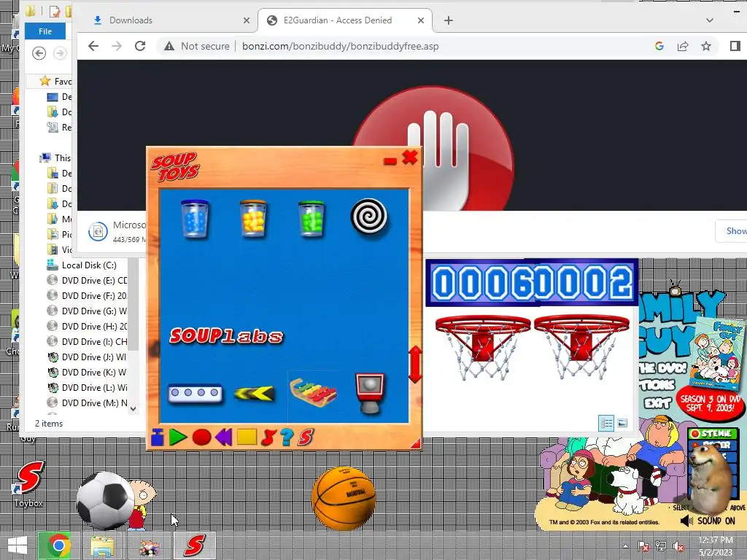Click the red music note icon

point(268,437)
